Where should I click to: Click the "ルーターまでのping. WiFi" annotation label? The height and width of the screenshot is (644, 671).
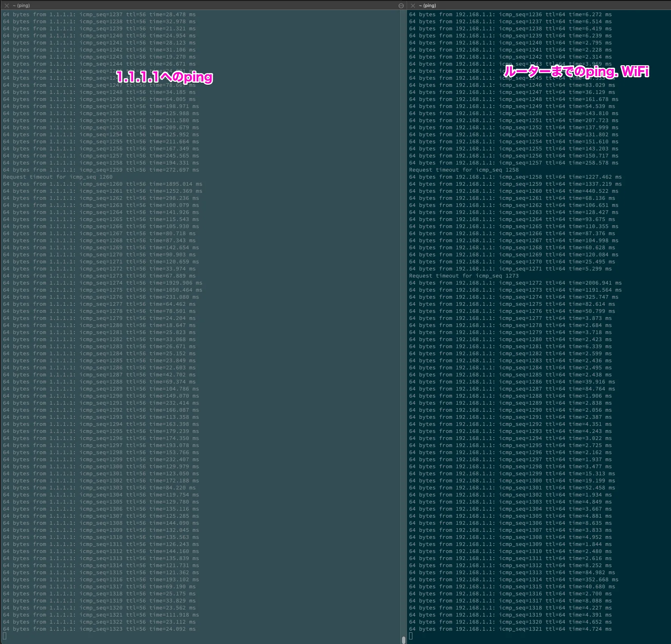tap(576, 71)
